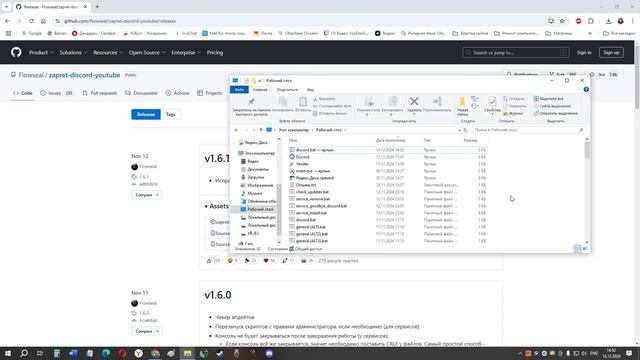640x360 pixels.
Task: Open the Share tab in Explorer ribbon
Action: click(287, 89)
